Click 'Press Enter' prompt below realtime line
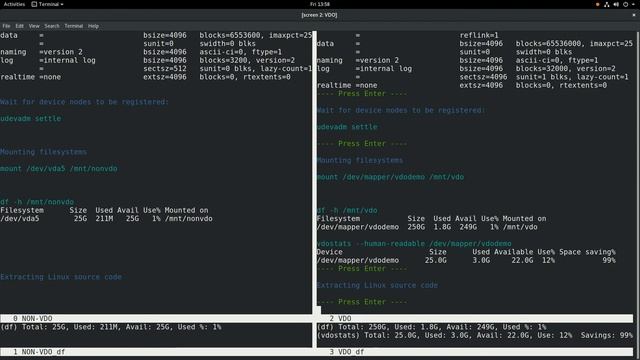Screen dimensions: 640x360 coord(362,94)
